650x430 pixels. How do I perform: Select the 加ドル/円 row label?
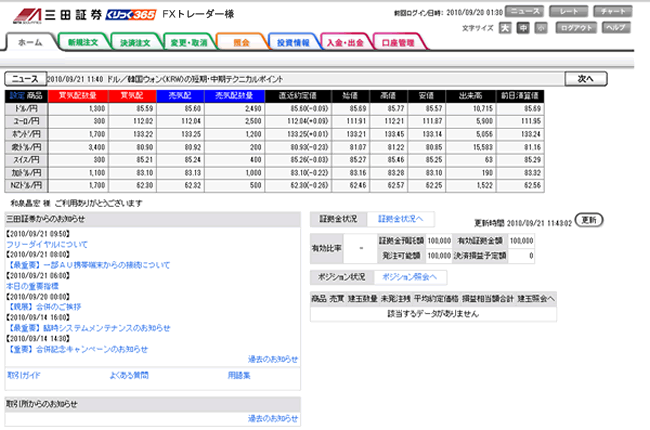(x=26, y=172)
